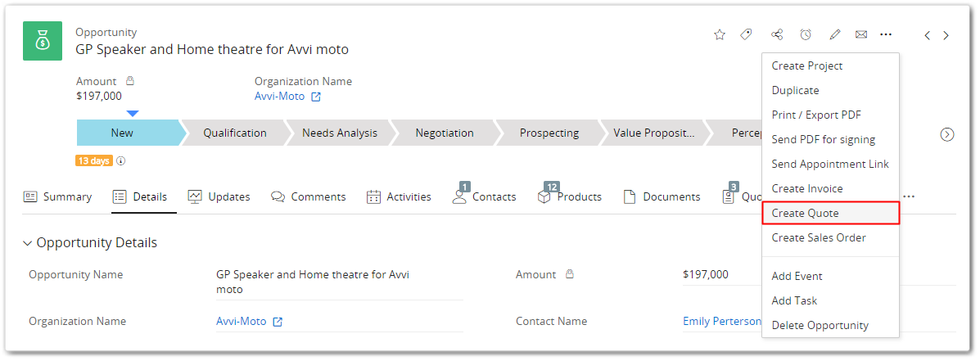
Task: Click the Opportunity Name field value
Action: click(312, 282)
